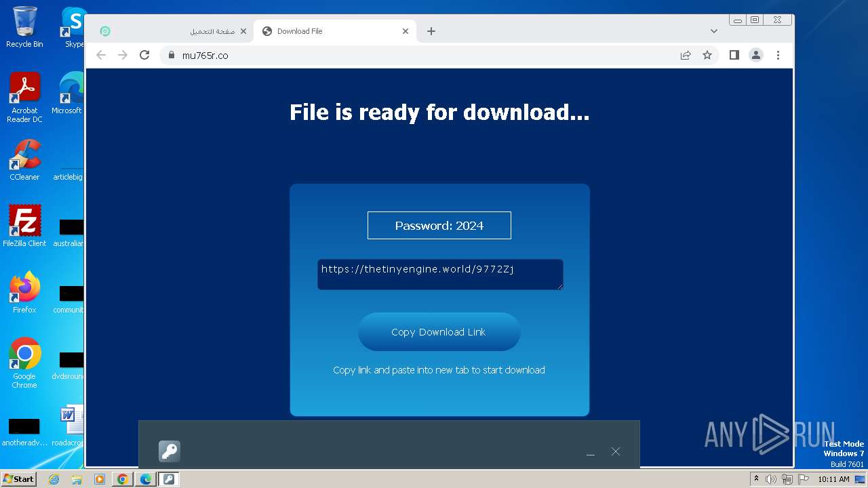
Task: Click the browser forward arrow
Action: pyautogui.click(x=123, y=55)
